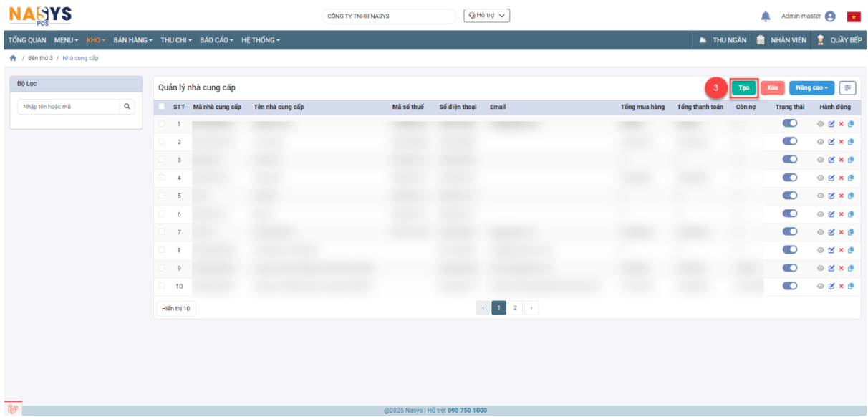Open the BÁN HÀNG menu

(x=132, y=39)
